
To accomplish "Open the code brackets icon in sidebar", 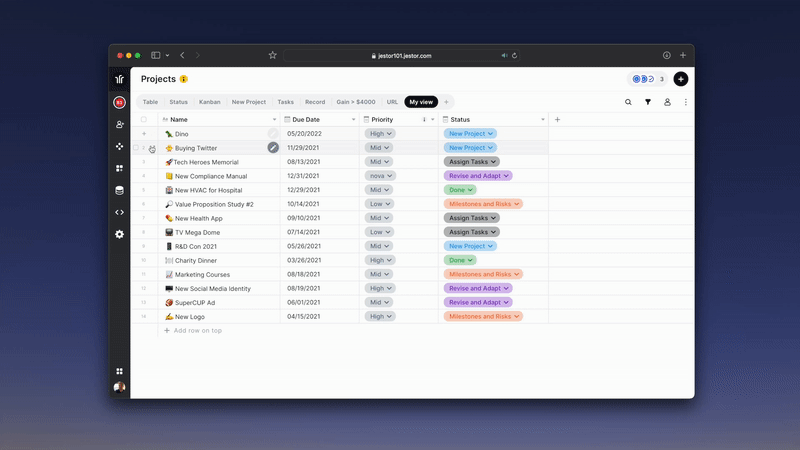I will click(x=119, y=212).
